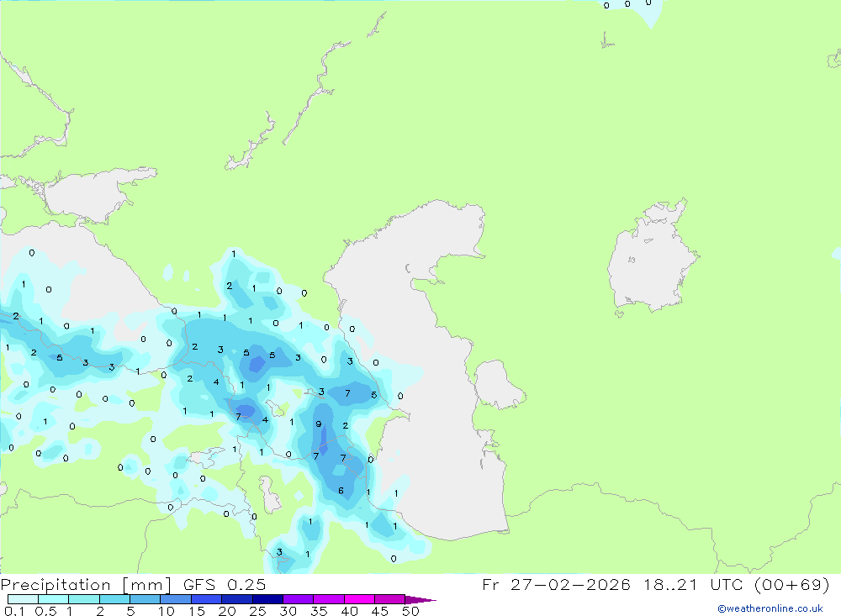
Task: Pick the 20–25 mm legend swatch
Action: pos(237,599)
